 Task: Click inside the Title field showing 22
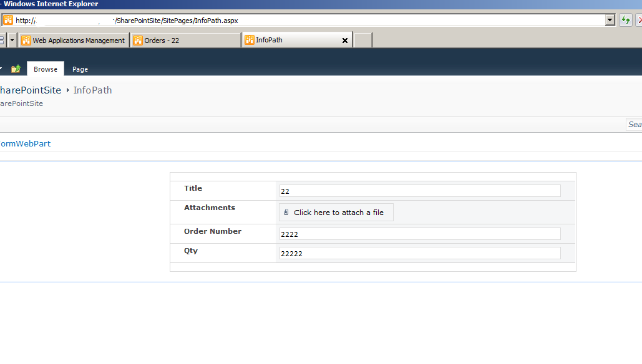pyautogui.click(x=418, y=190)
